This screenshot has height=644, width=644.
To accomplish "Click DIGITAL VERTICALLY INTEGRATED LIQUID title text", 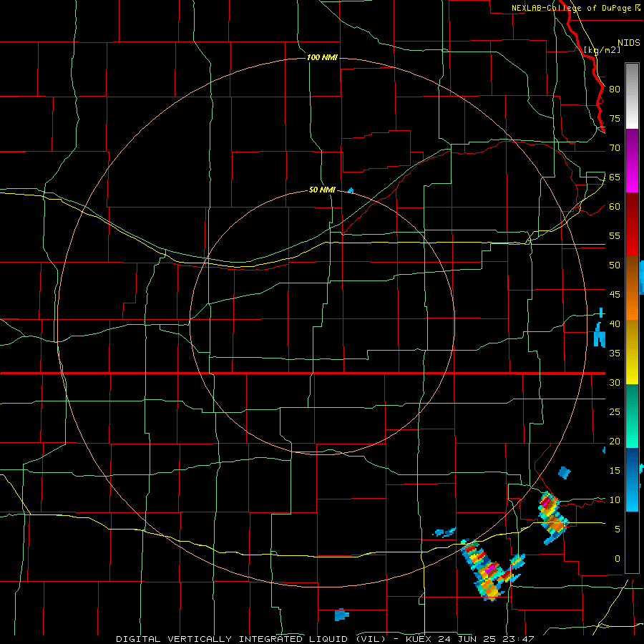I will coord(233,639).
